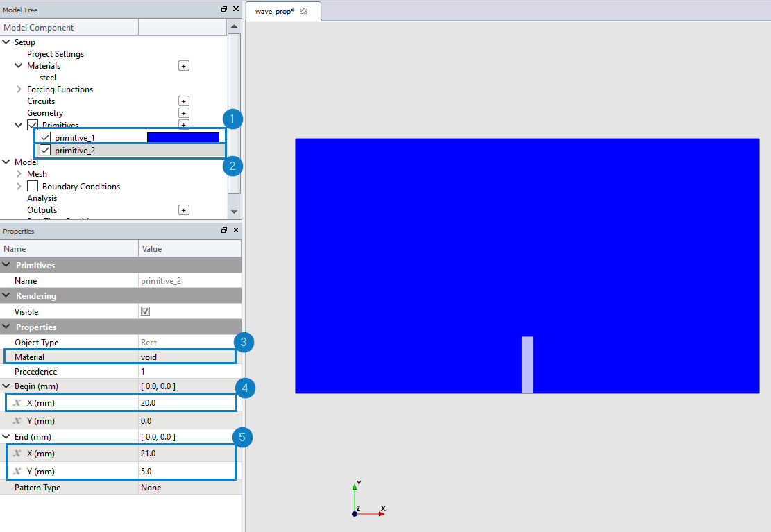Add a new material with plus icon

tap(183, 66)
